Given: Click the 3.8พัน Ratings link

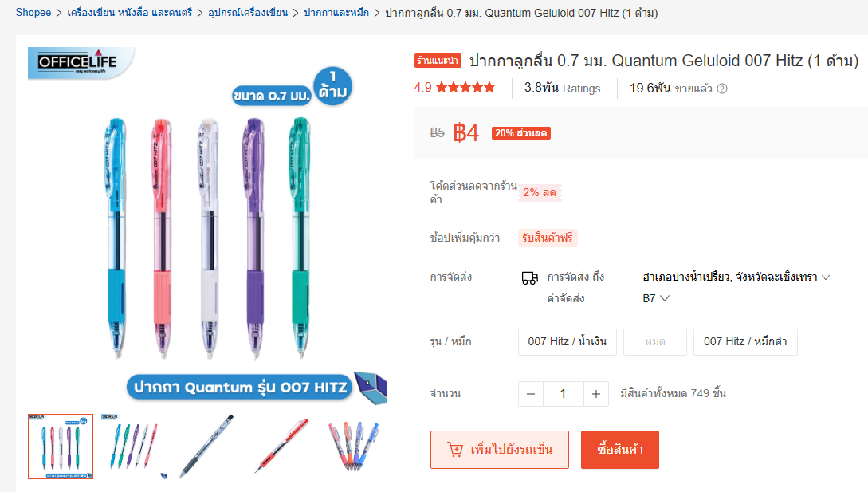Looking at the screenshot, I should 562,88.
